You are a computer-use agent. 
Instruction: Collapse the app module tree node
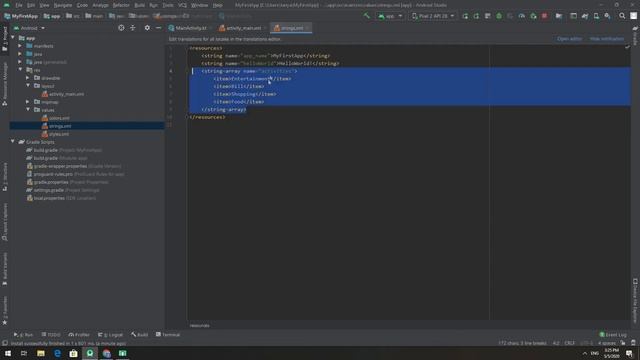tap(13, 38)
